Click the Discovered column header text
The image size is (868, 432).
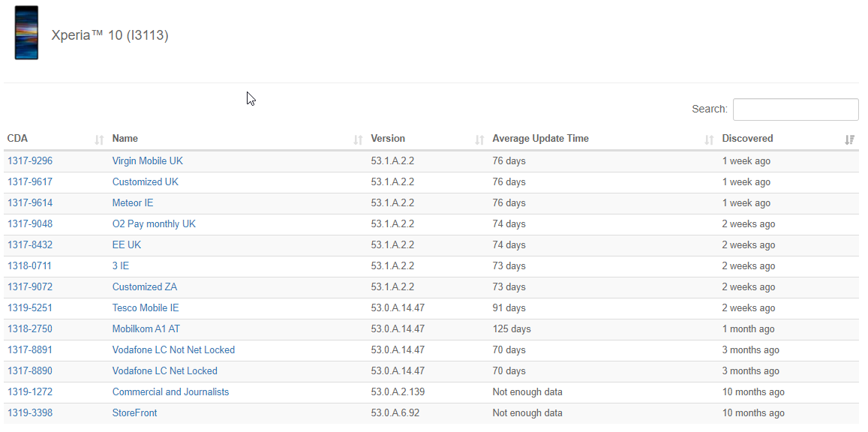[x=747, y=139]
